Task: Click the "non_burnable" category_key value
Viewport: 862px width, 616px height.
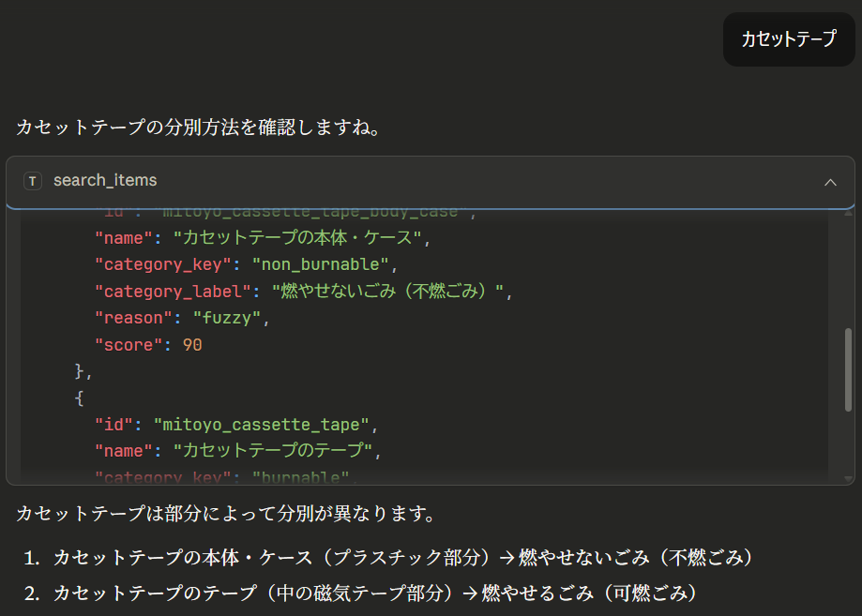Action: tap(321, 264)
